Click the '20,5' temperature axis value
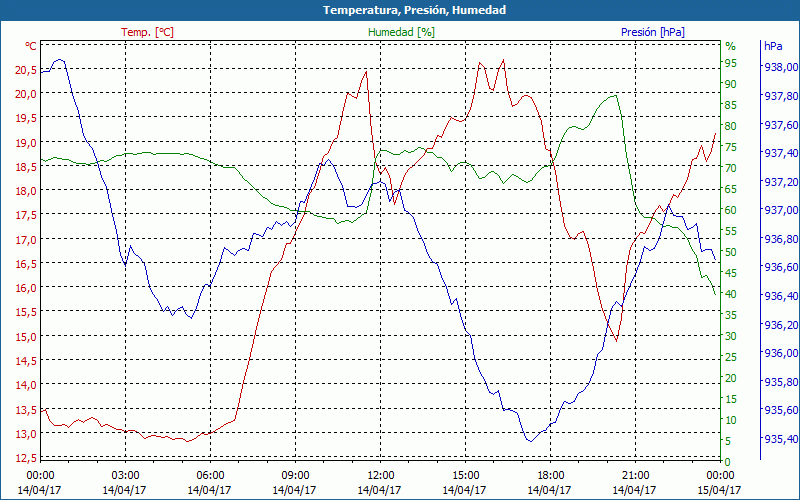Screen dimensions: 800x500 [x=26, y=70]
